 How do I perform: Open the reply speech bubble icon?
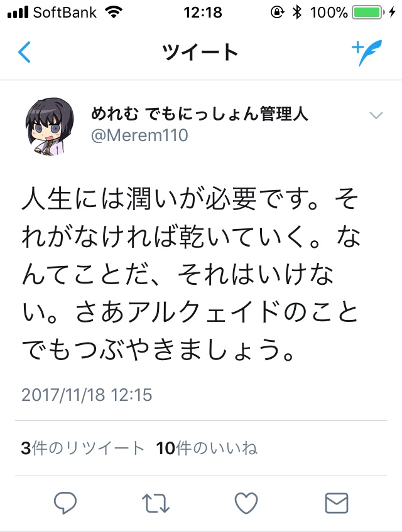(x=65, y=503)
